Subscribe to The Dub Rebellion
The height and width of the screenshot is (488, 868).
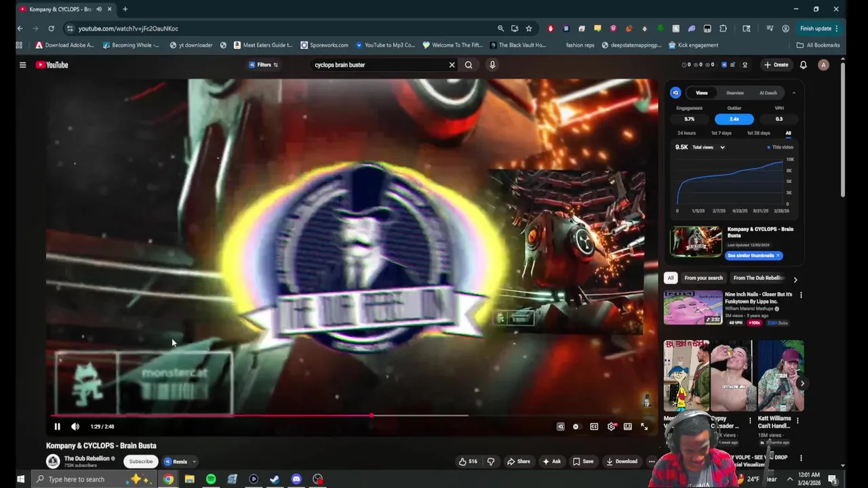point(141,462)
